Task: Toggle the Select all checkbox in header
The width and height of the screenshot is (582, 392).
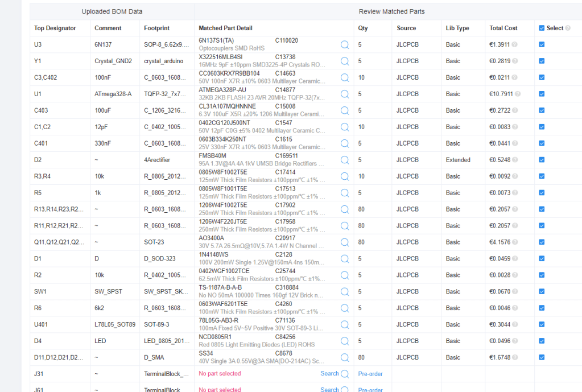Action: (x=541, y=28)
